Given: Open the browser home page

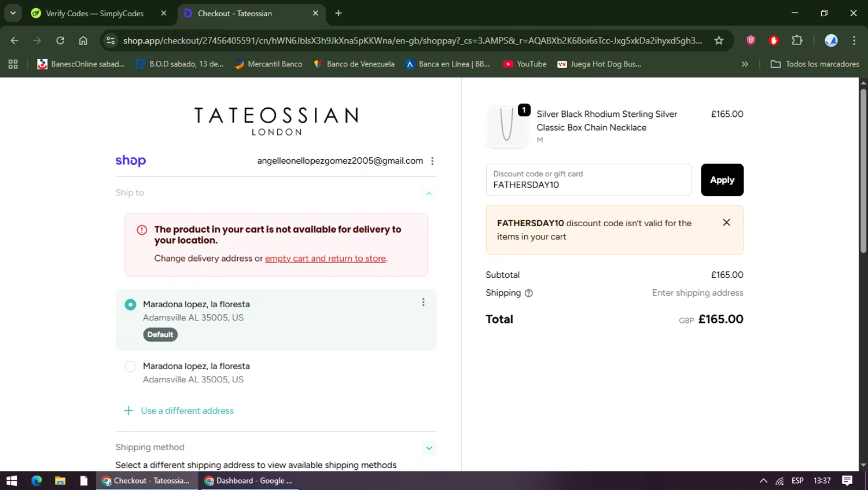Looking at the screenshot, I should (83, 40).
